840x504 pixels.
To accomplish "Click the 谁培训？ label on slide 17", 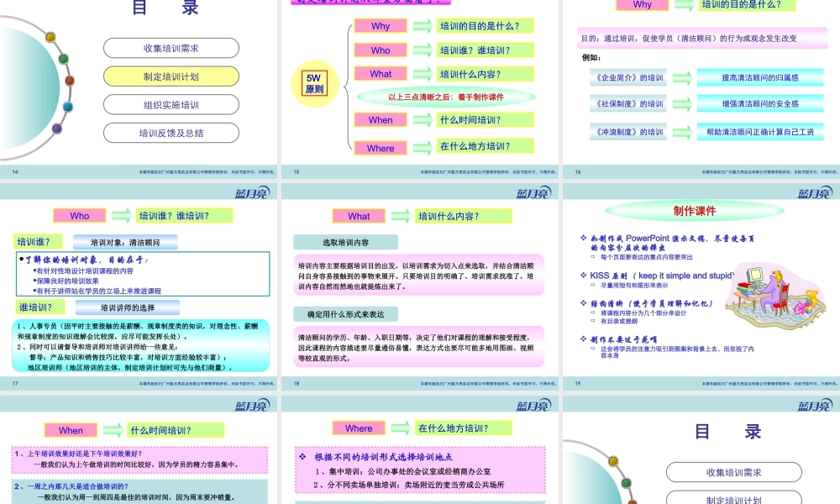I will tap(39, 307).
